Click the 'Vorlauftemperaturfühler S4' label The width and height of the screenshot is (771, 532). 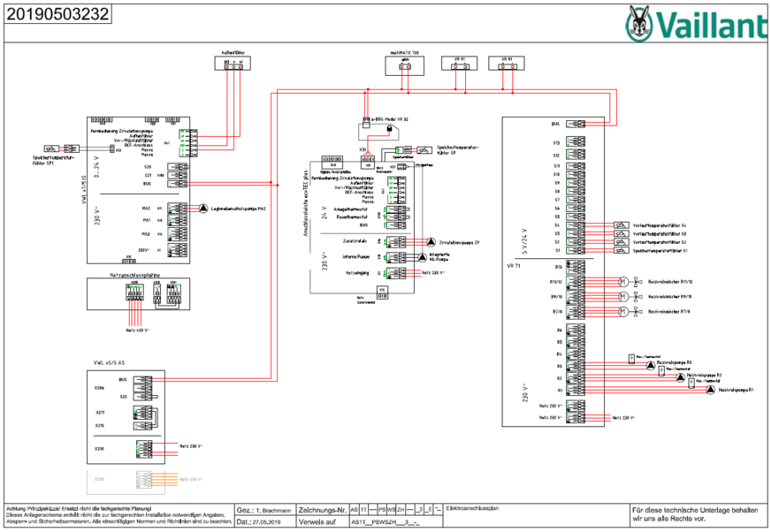(660, 225)
